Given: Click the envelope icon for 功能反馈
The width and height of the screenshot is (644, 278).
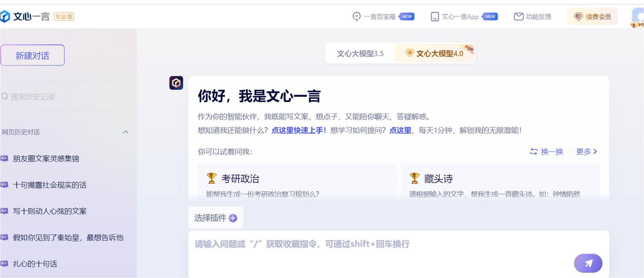Looking at the screenshot, I should click(519, 16).
